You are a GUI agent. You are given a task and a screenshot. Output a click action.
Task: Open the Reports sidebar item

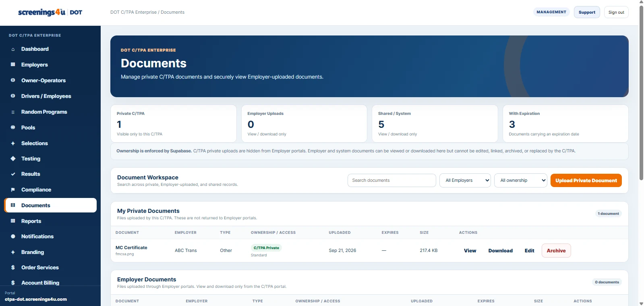click(50, 221)
